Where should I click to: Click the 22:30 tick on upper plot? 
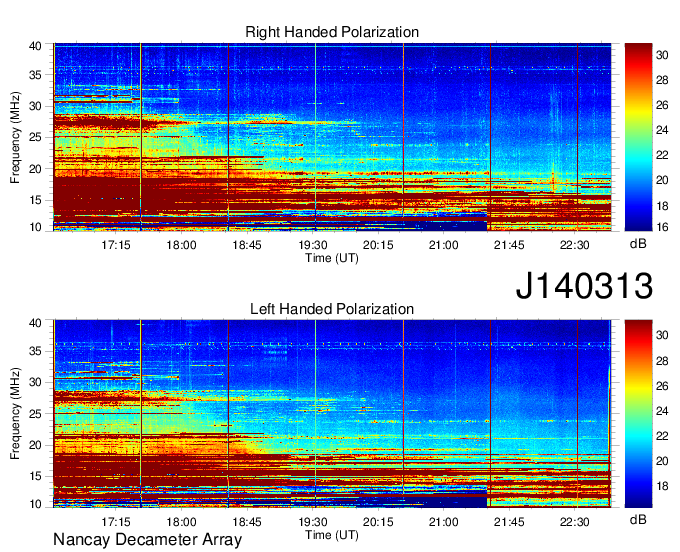tap(575, 245)
